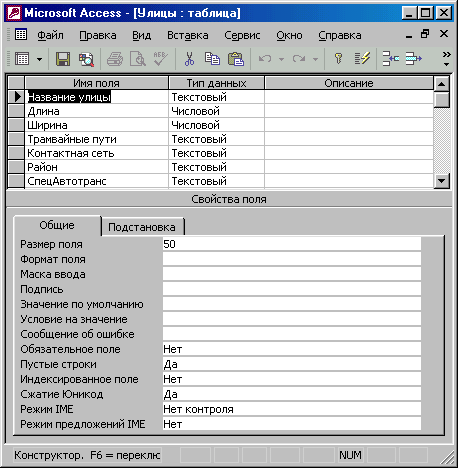Click the Delete Rows icon
This screenshot has width=458, height=468.
[414, 59]
